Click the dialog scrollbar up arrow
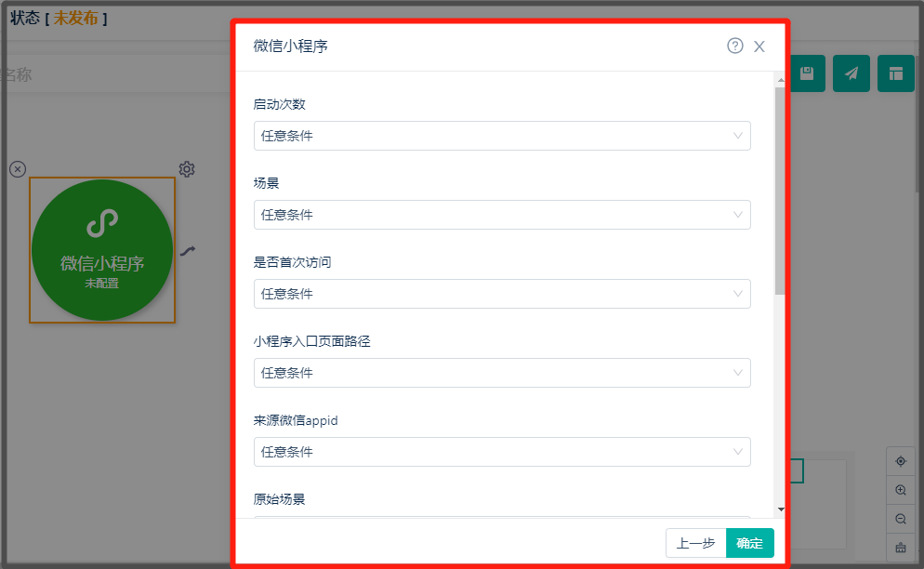Image resolution: width=924 pixels, height=569 pixels. [781, 80]
